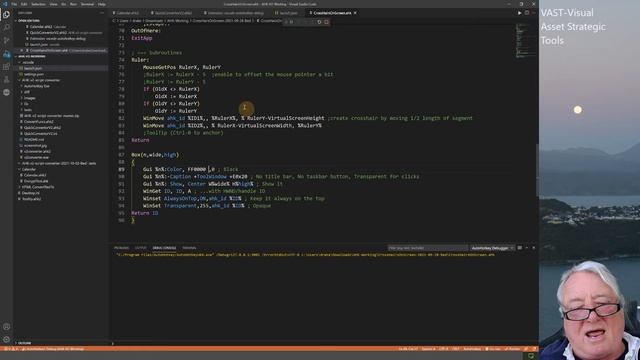Switch to the Calendar.ahk2 editor tab

click(x=127, y=13)
